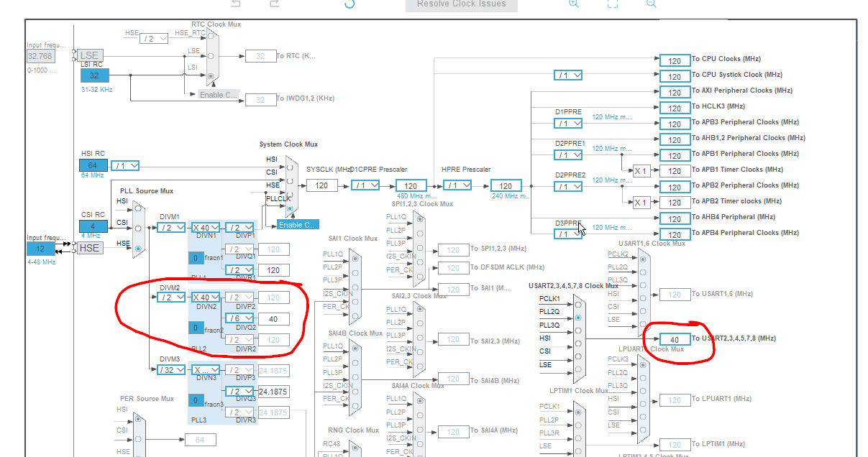Open the DIVM1 prescaler dropdown
868x457 pixels.
click(x=170, y=227)
